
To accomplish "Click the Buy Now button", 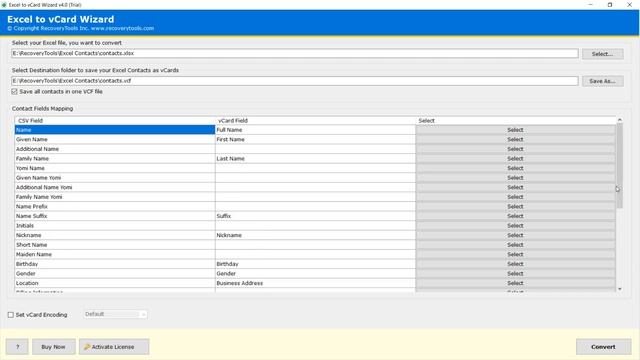I will pyautogui.click(x=53, y=347).
